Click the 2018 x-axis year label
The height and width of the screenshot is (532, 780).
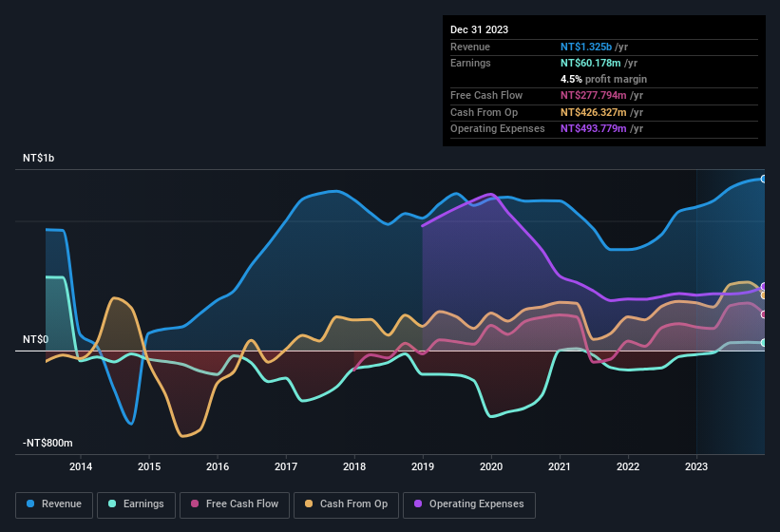(354, 466)
